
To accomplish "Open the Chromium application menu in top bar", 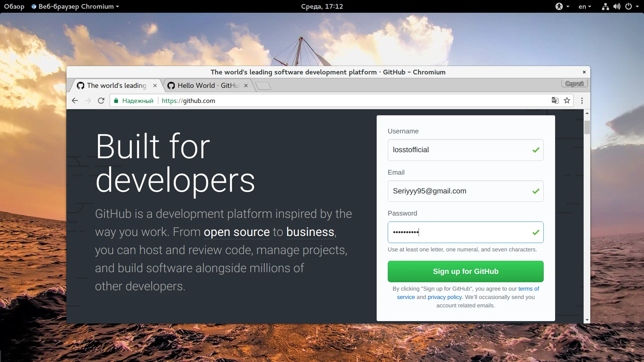I will 75,6.
